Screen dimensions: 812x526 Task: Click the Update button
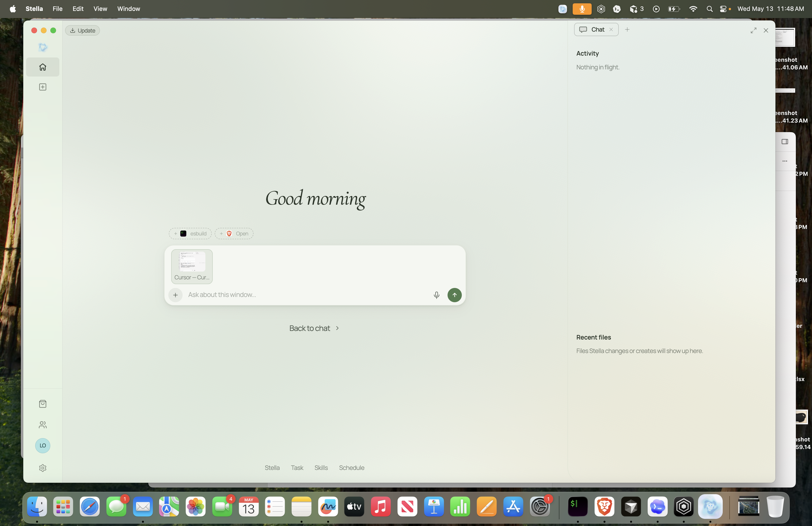point(83,30)
